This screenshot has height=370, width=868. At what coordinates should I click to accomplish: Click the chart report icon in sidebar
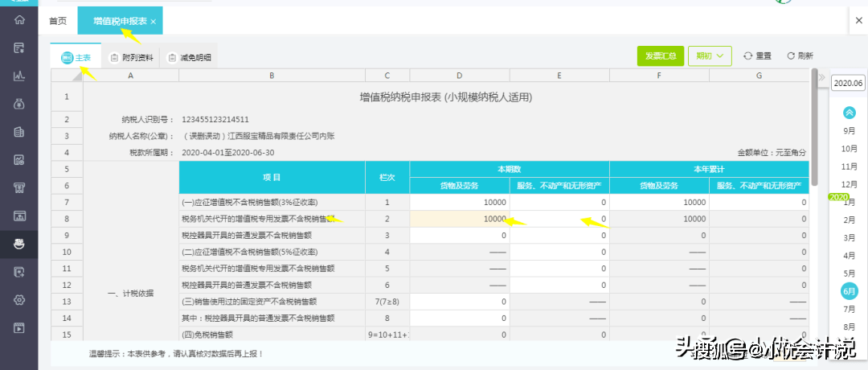pos(18,76)
